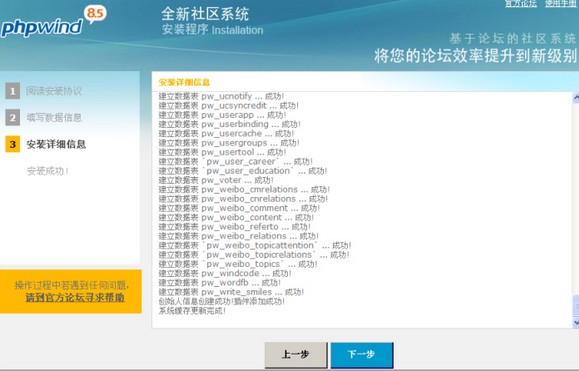
Task: Click the 基于论坛的社区系统 tagline
Action: coord(513,38)
